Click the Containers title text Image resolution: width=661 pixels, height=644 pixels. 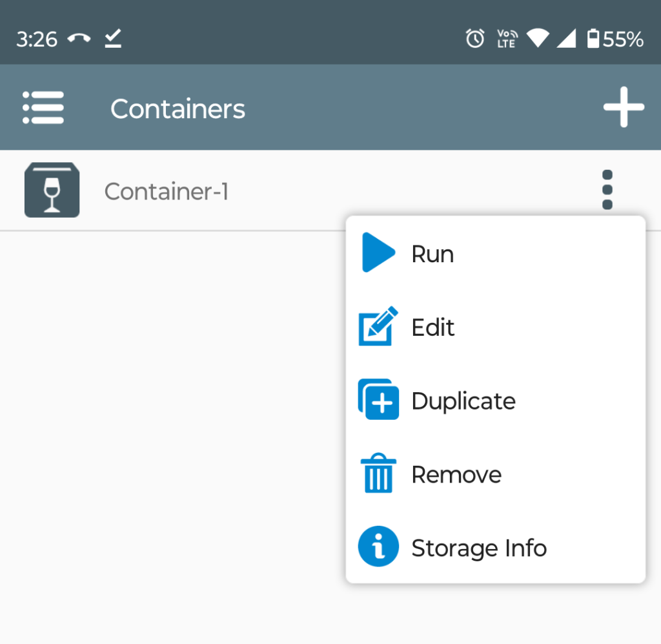(178, 108)
